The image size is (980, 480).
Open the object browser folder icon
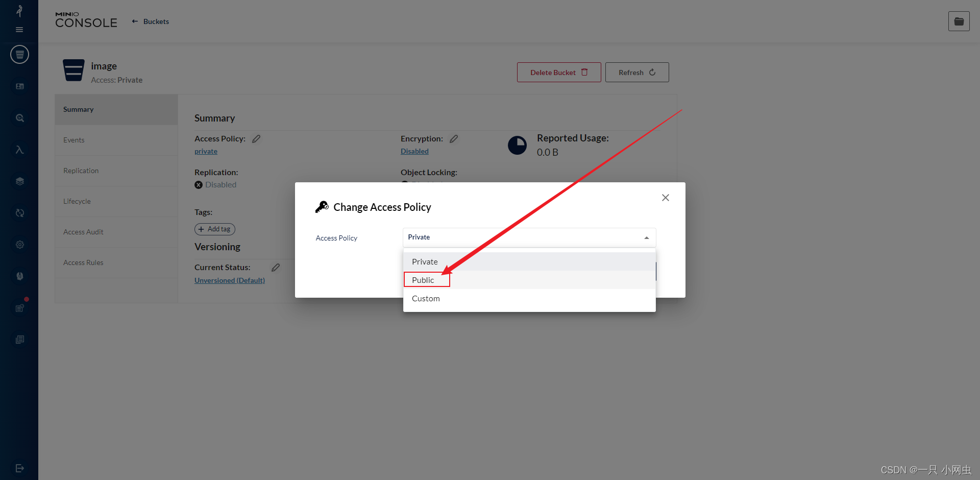(959, 21)
